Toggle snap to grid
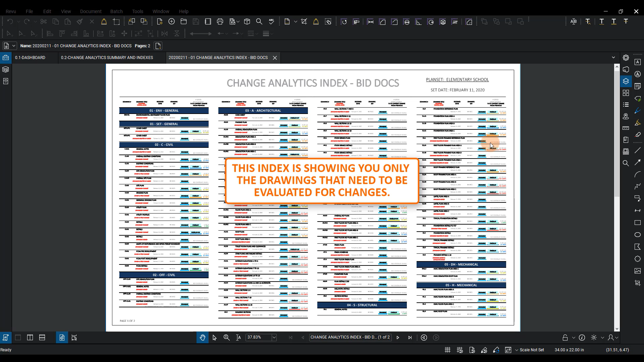Screen dimensions: 644x362 [460, 350]
